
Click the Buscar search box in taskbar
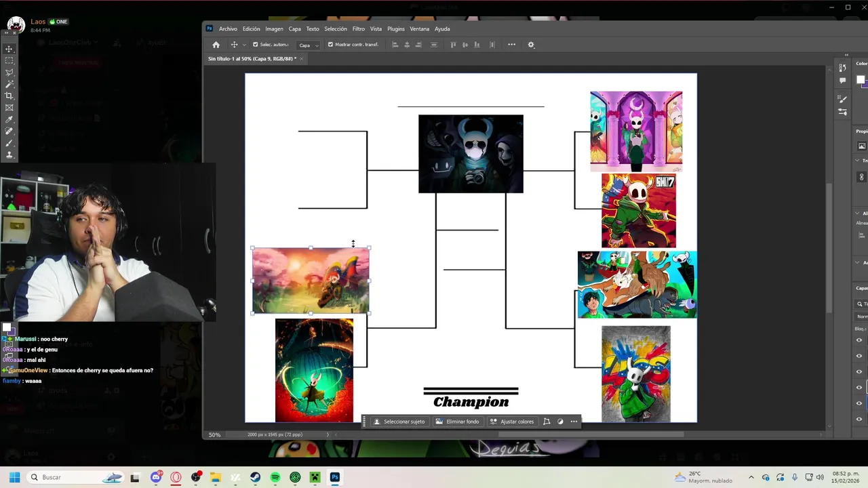pyautogui.click(x=76, y=477)
